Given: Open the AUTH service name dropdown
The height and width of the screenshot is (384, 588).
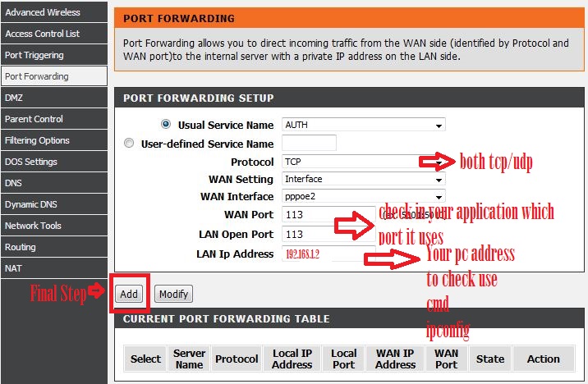Looking at the screenshot, I should click(362, 126).
